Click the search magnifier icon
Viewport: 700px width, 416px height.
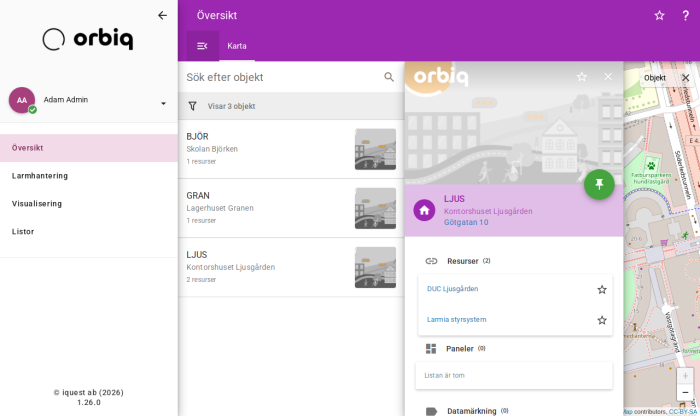pos(389,77)
